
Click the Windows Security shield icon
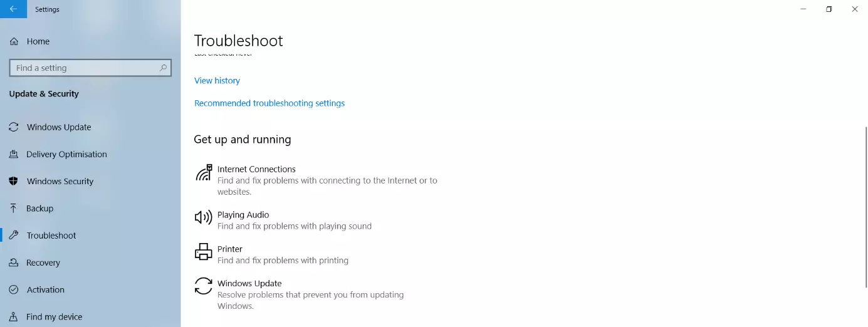[14, 181]
